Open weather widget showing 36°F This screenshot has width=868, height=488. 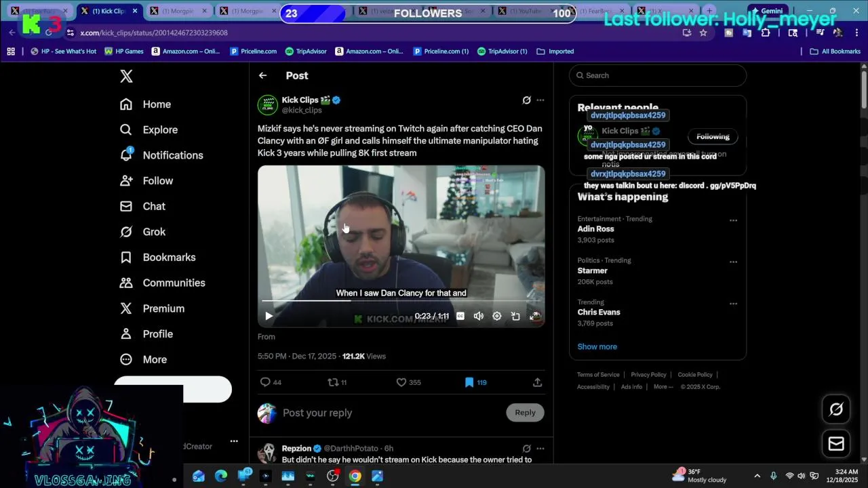click(700, 476)
